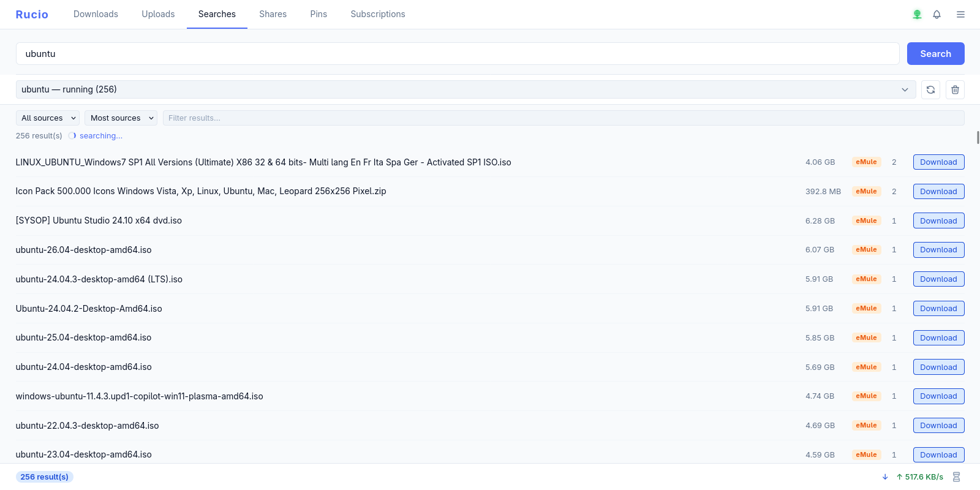This screenshot has width=980, height=490.
Task: Download ubuntu-24.04-desktop-amd64.iso
Action: (x=938, y=367)
